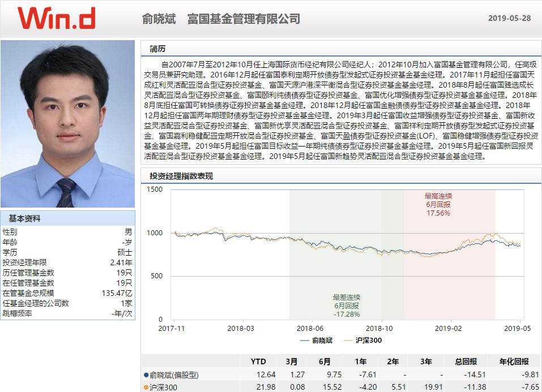
Task: Click the company name 富国基金管理有限公司
Action: pyautogui.click(x=244, y=19)
